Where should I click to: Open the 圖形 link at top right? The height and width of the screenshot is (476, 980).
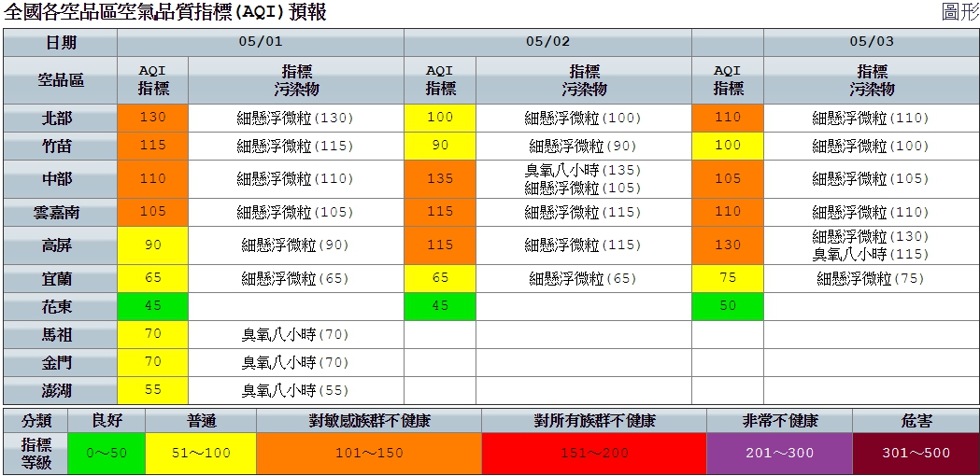960,11
